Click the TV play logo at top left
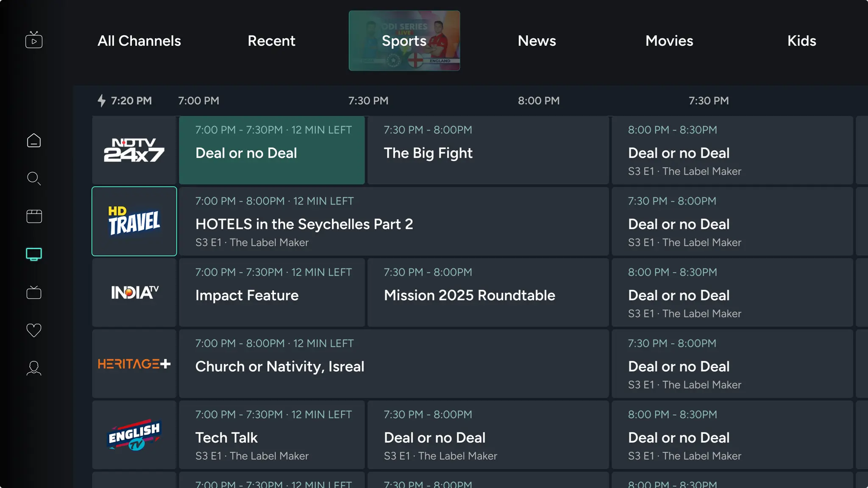868x488 pixels. 34,40
